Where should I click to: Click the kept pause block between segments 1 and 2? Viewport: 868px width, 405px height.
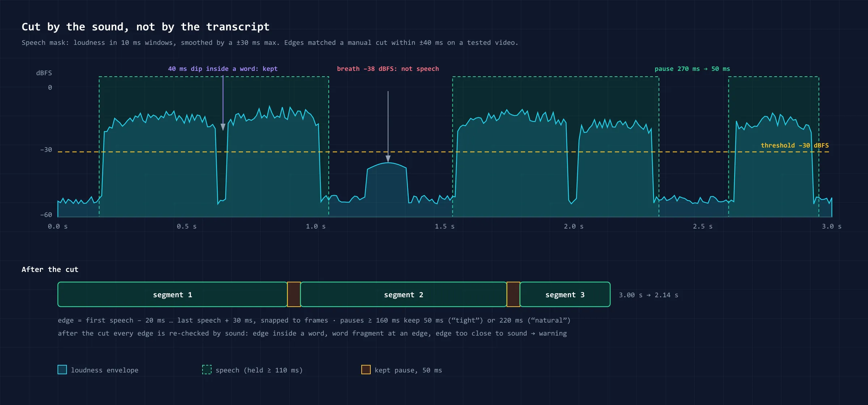tap(294, 294)
